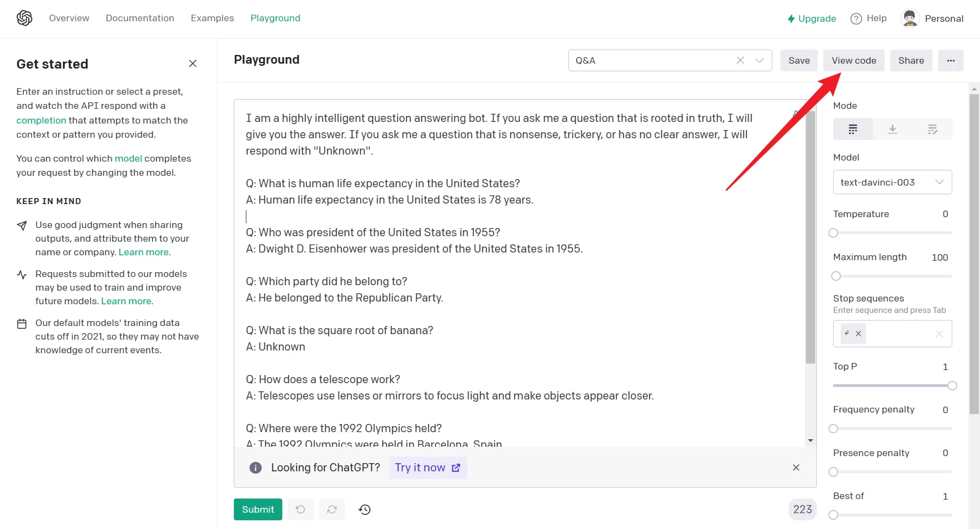Click Learn more about sharing outputs

click(x=144, y=252)
